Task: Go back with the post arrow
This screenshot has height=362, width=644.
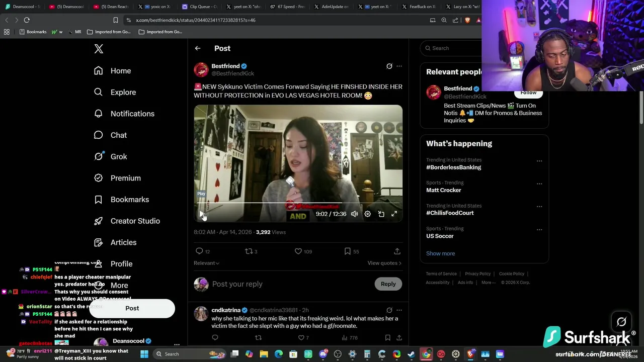Action: point(198,48)
